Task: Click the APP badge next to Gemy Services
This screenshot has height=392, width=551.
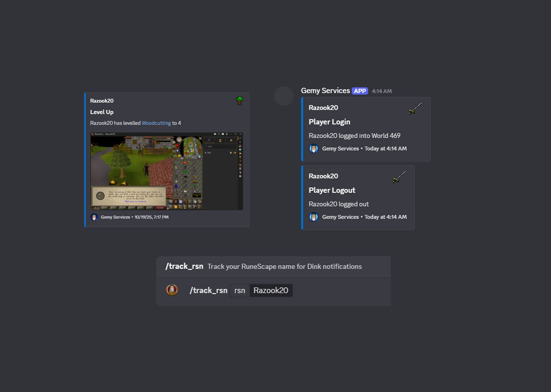Action: pos(360,91)
